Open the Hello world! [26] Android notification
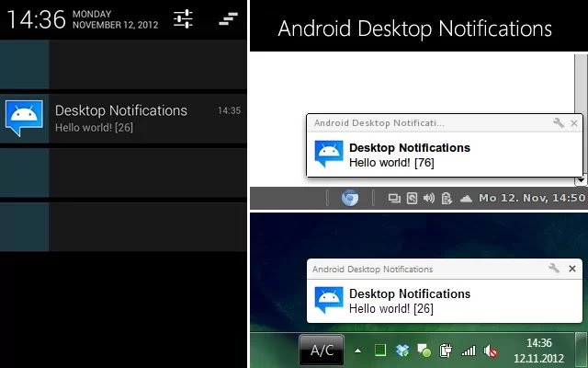Viewport: 588px width, 368px height. 123,119
